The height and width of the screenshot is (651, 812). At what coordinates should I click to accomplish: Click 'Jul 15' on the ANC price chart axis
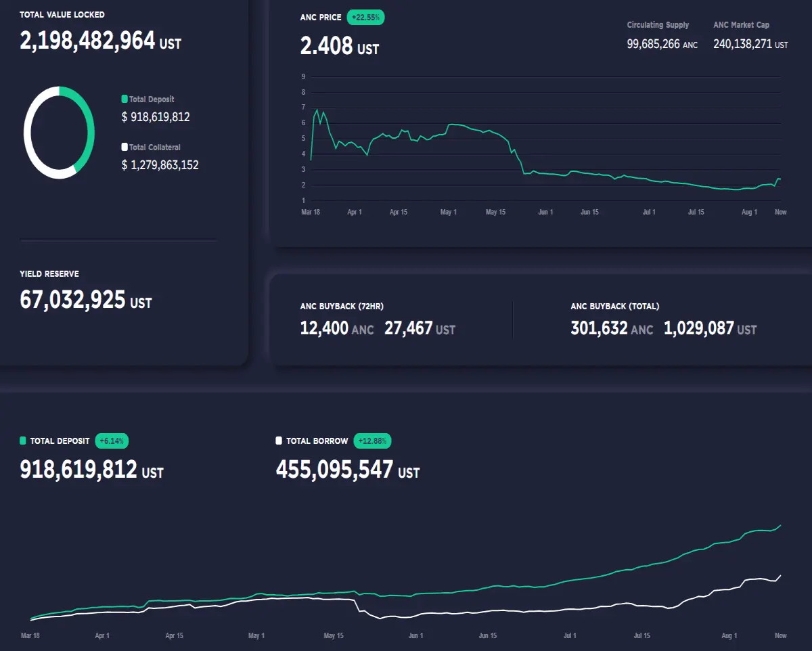click(x=696, y=212)
